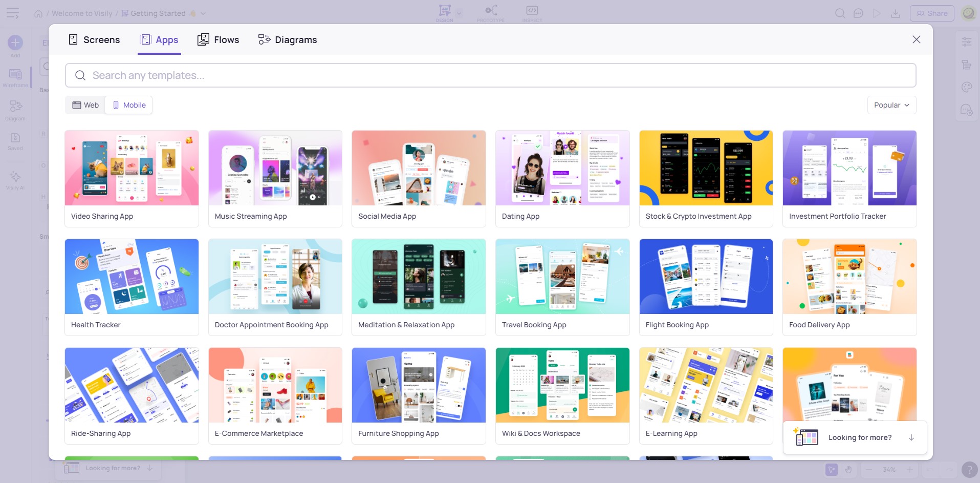
Task: Zoom out with the minus button
Action: tap(868, 470)
